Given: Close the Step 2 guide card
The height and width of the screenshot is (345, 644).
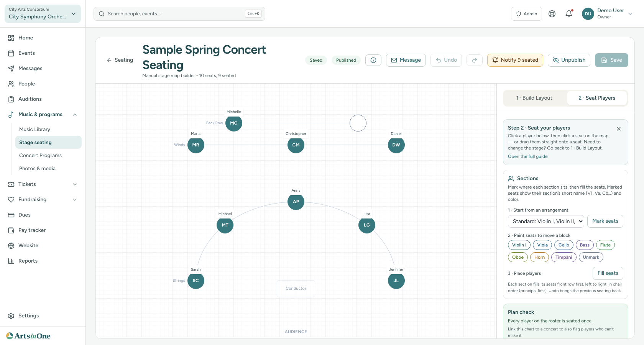Looking at the screenshot, I should pyautogui.click(x=619, y=129).
